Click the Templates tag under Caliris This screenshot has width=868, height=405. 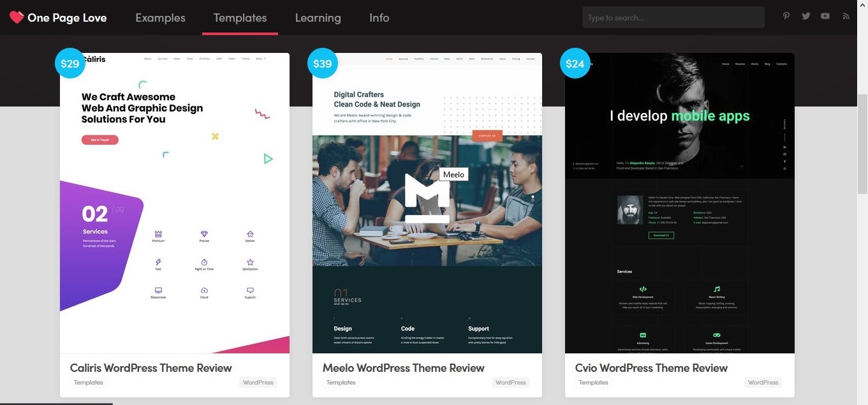point(89,383)
